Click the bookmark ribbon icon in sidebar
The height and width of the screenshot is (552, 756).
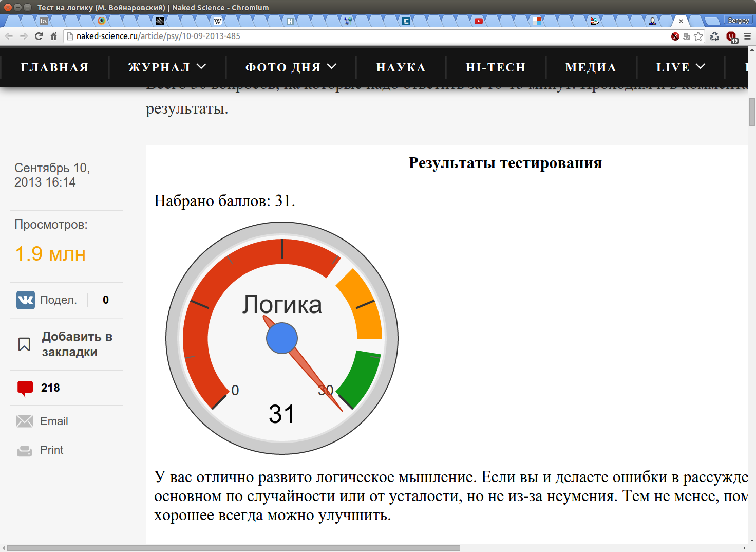pyautogui.click(x=24, y=344)
